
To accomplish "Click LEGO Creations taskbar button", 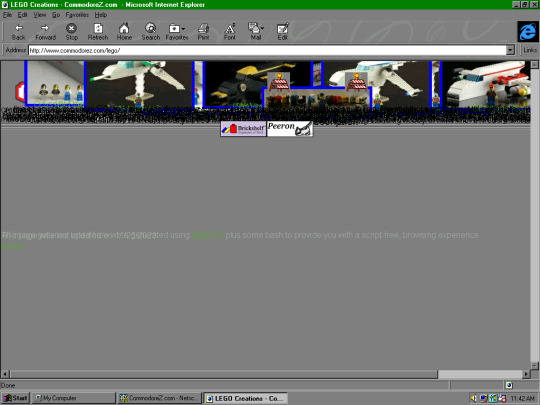I will 245,398.
